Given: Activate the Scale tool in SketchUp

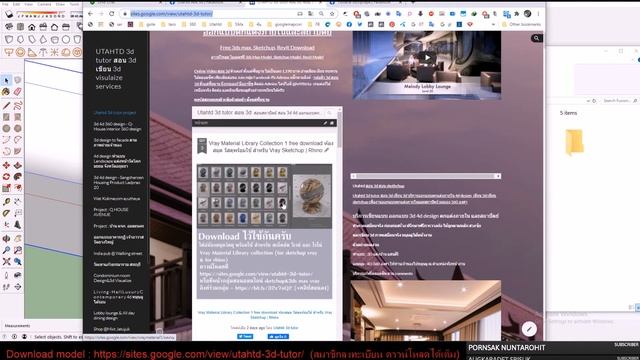Looking at the screenshot, I should (6, 188).
